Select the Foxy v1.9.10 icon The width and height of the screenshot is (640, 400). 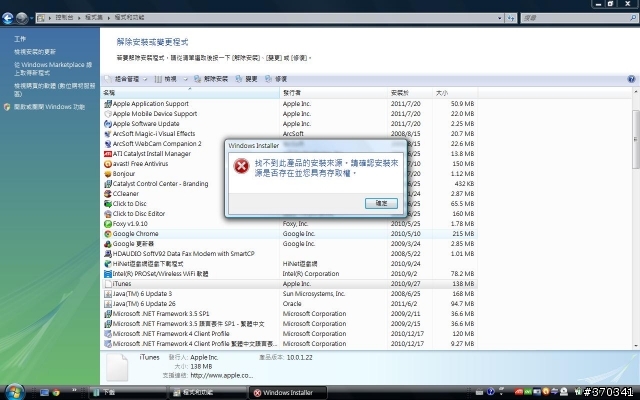click(x=108, y=224)
